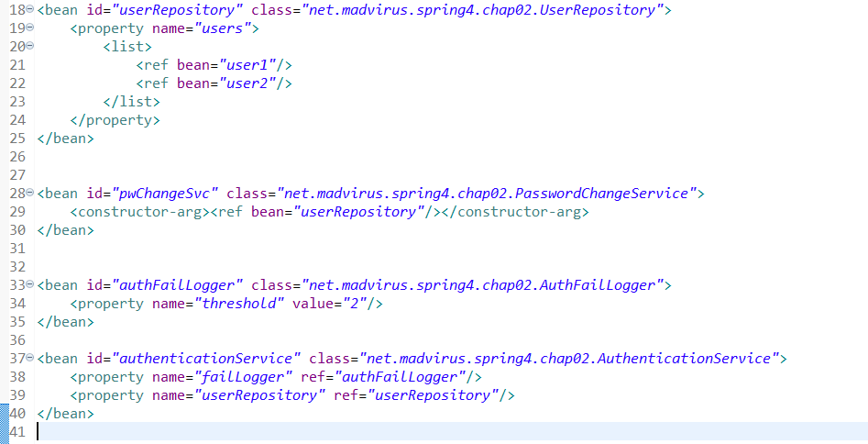Click the id value "authFailLogger" on line 33
The height and width of the screenshot is (444, 868).
[178, 285]
